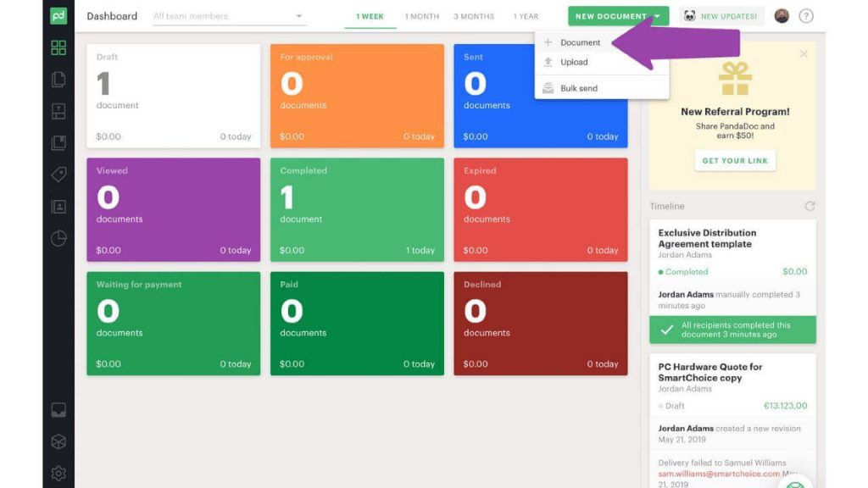Switch to the 1 YEAR tab

tap(526, 17)
